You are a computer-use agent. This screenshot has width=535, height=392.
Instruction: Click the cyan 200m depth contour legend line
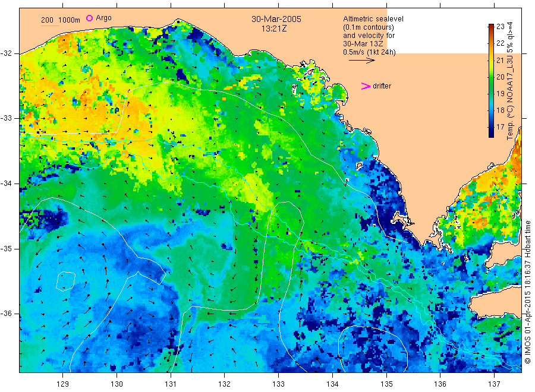(50, 25)
